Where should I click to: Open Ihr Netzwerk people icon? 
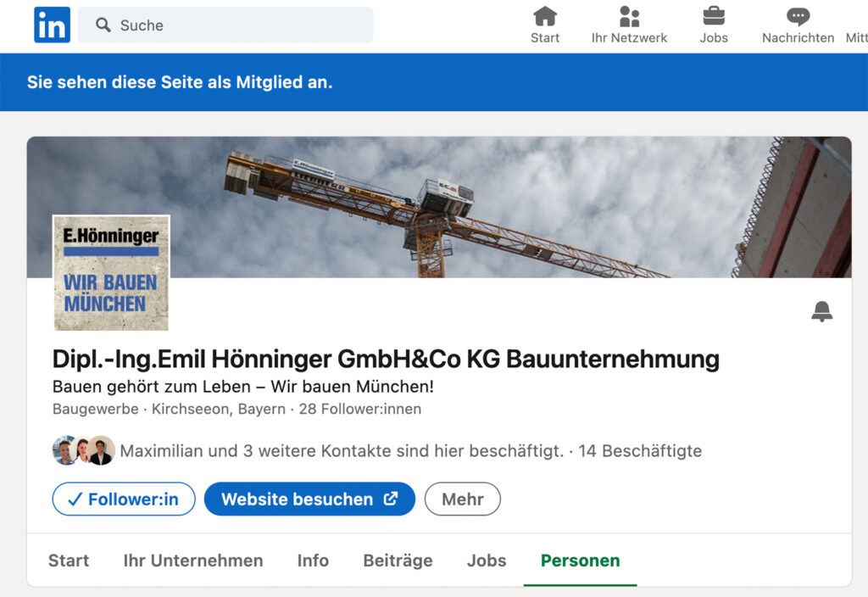(x=630, y=17)
